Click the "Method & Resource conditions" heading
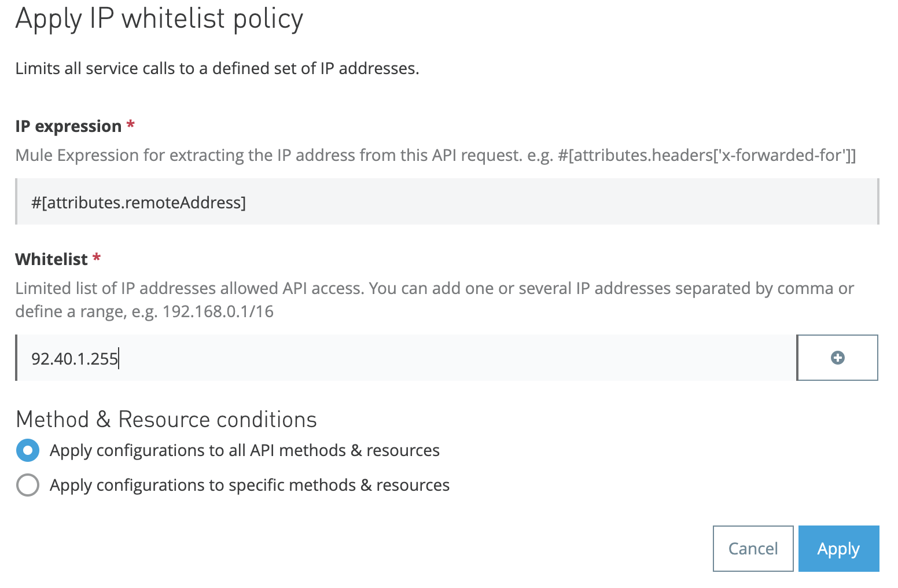Viewport: 898px width, 588px height. coord(166,420)
